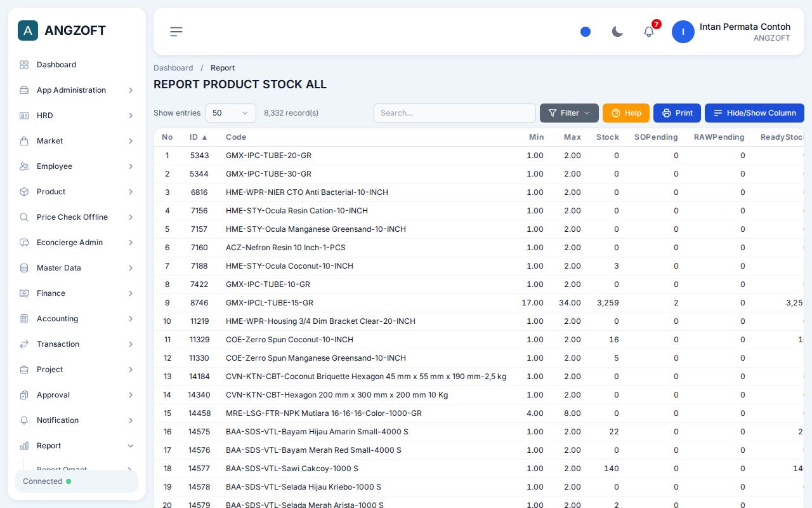
Task: Sort by the ID column header
Action: (x=199, y=137)
